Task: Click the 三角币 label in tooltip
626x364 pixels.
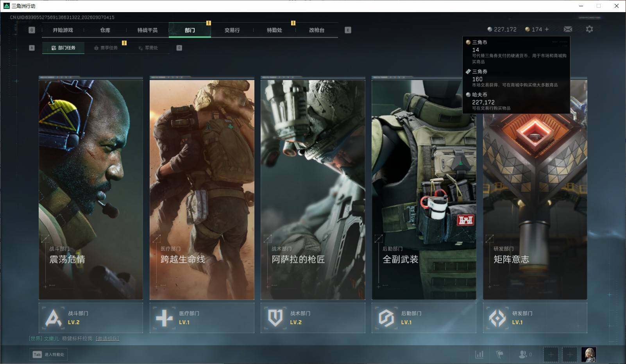Action: click(x=479, y=42)
